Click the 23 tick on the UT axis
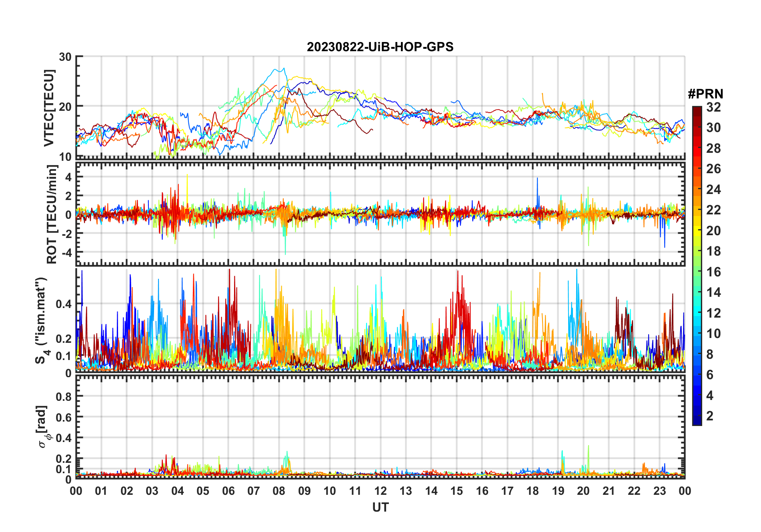This screenshot has height=532, width=761. pos(659,491)
